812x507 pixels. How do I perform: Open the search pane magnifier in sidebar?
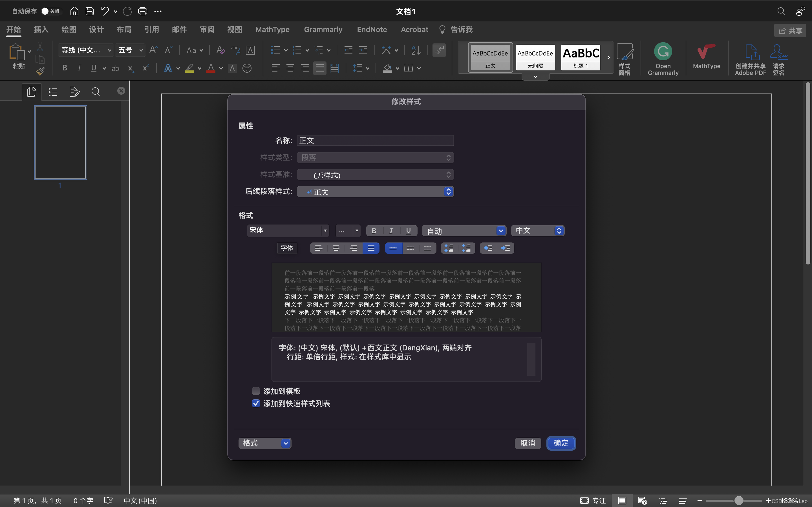pos(96,92)
